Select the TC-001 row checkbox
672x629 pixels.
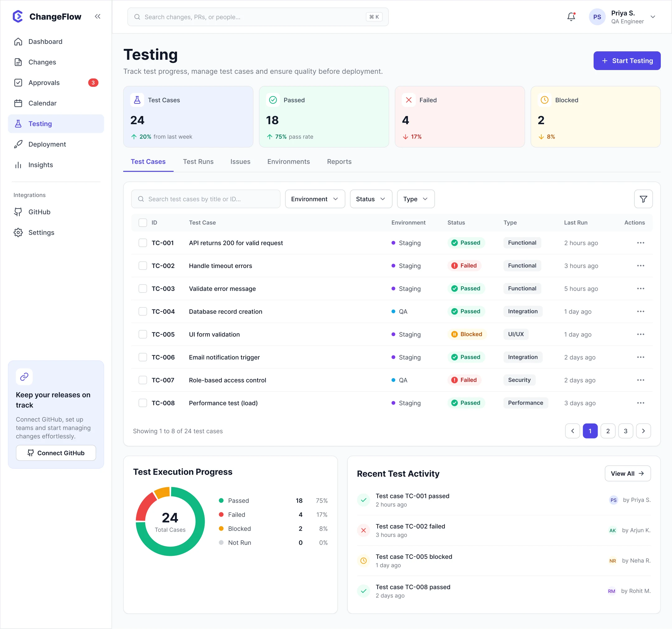click(143, 243)
